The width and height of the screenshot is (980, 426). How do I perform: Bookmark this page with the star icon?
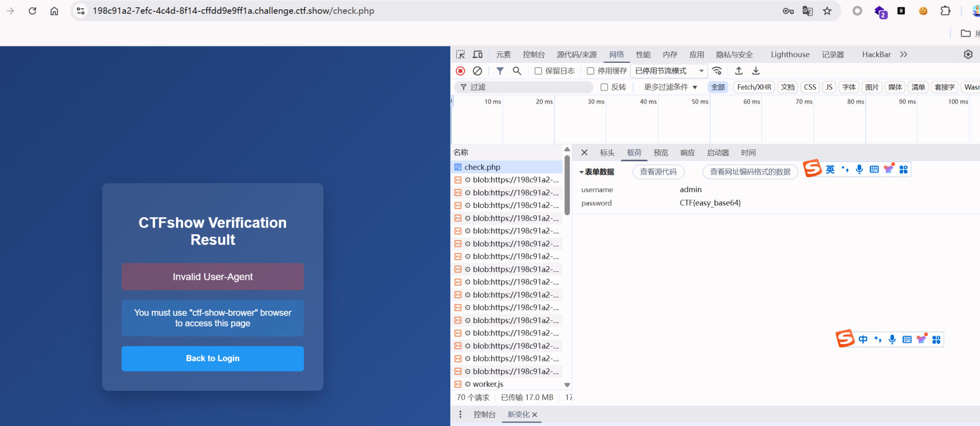(827, 11)
